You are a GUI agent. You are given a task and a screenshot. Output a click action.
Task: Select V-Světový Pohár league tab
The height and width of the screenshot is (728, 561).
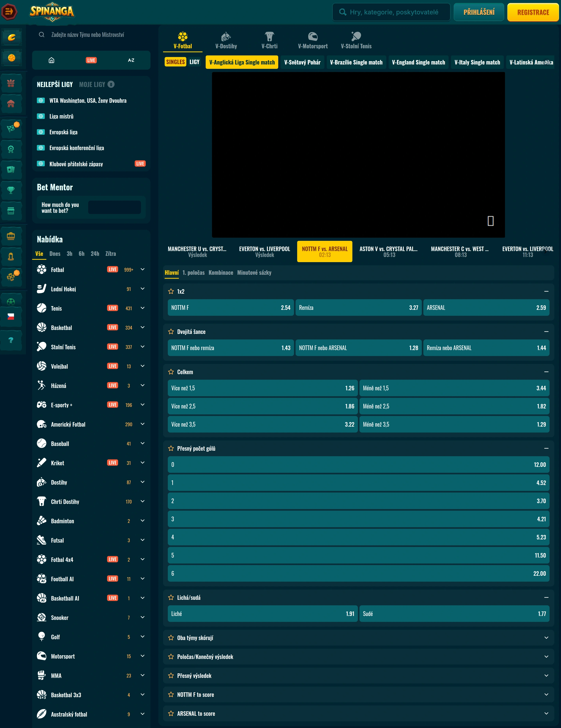click(302, 62)
